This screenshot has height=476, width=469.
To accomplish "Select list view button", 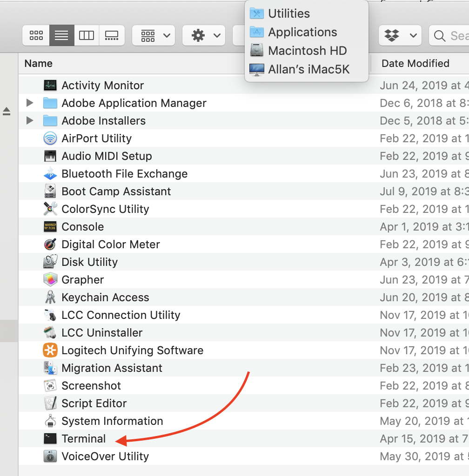I will [x=62, y=35].
